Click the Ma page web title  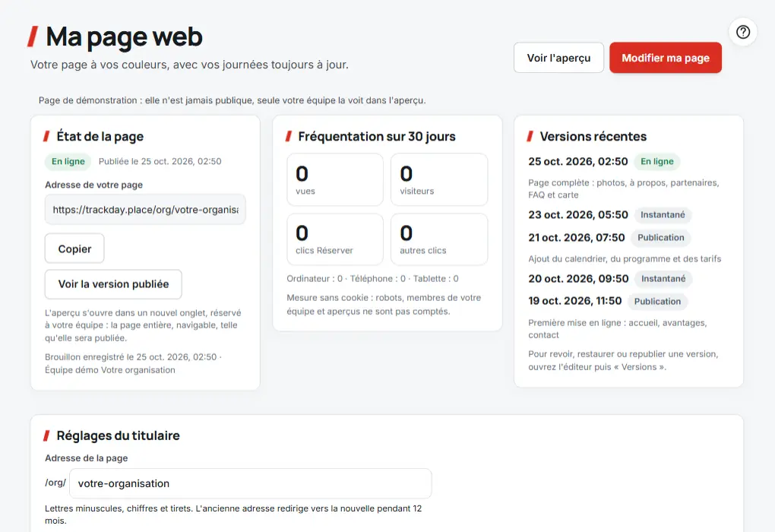[124, 37]
